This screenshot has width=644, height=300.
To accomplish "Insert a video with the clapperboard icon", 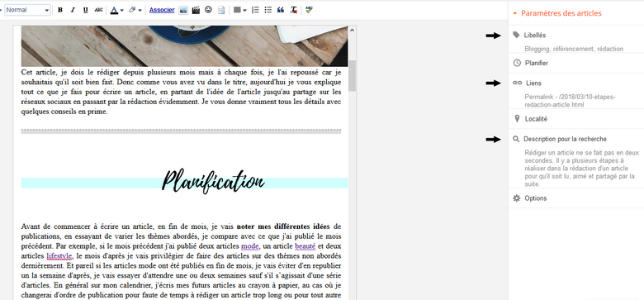I will [x=196, y=10].
